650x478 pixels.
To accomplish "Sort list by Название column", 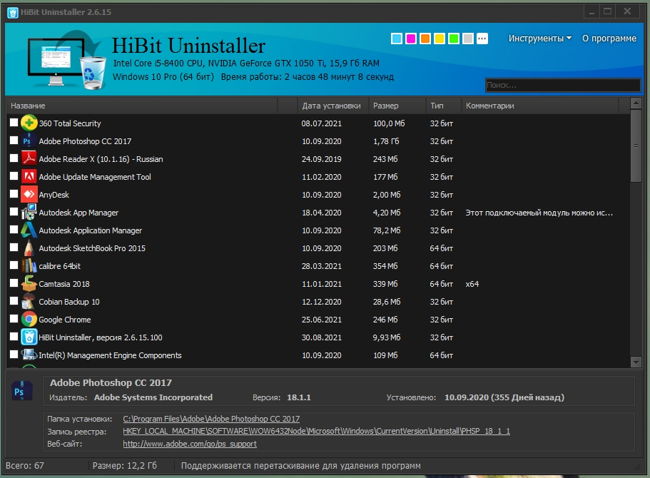I will point(142,106).
